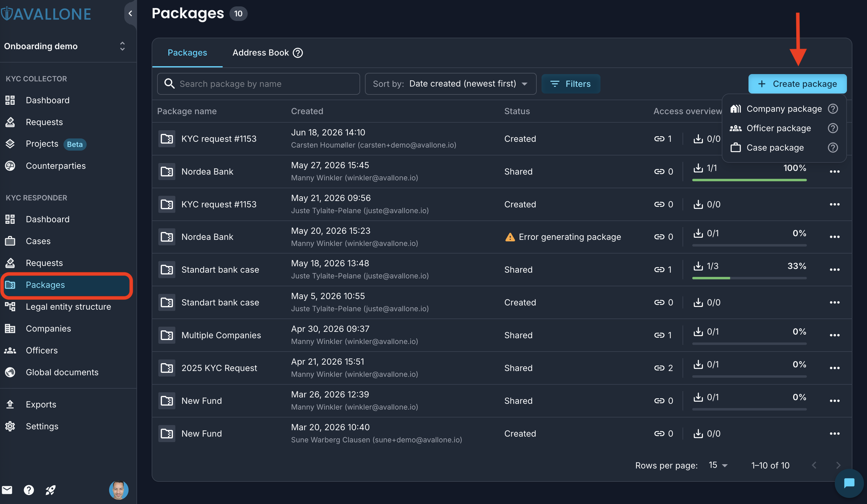Click the Nordea Bank 100% progress bar
867x504 pixels.
[749, 180]
